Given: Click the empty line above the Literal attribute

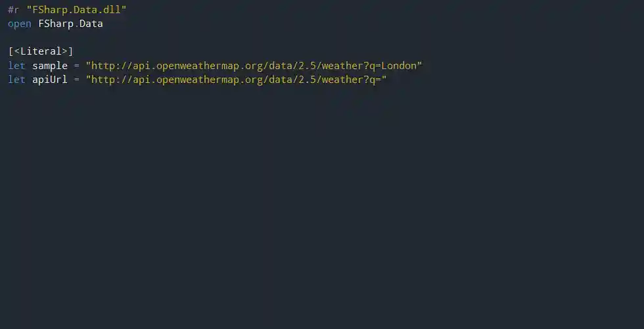Looking at the screenshot, I should coord(131,38).
